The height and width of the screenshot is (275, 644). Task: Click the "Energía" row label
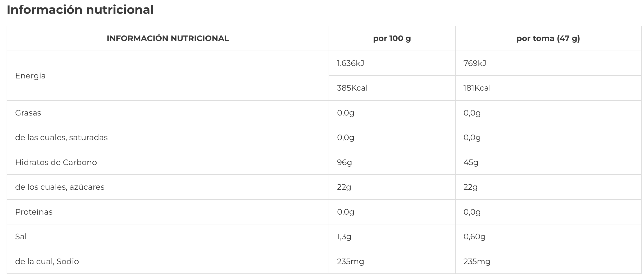pos(30,76)
